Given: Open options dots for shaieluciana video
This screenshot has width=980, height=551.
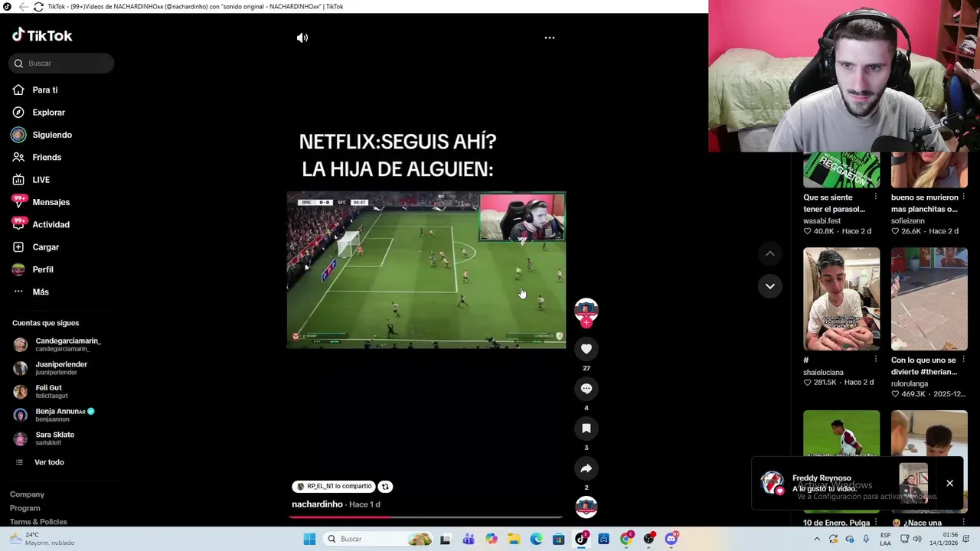Looking at the screenshot, I should 876,360.
